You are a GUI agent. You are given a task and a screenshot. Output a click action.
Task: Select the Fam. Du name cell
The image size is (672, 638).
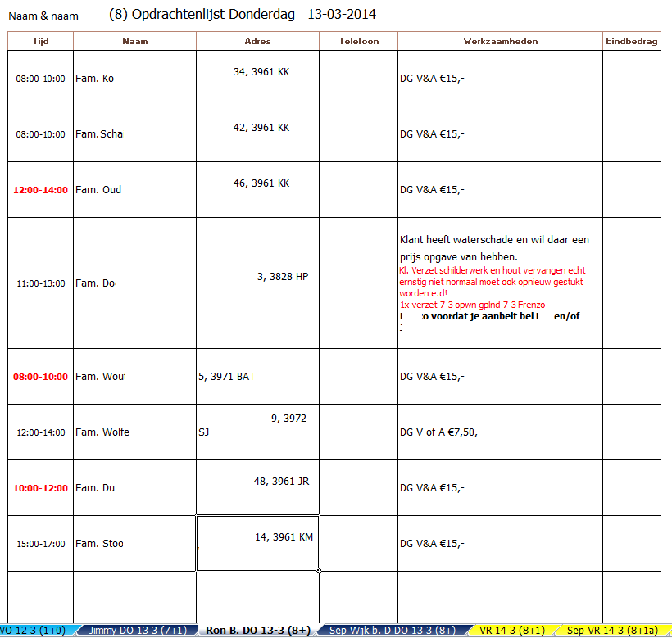click(134, 487)
